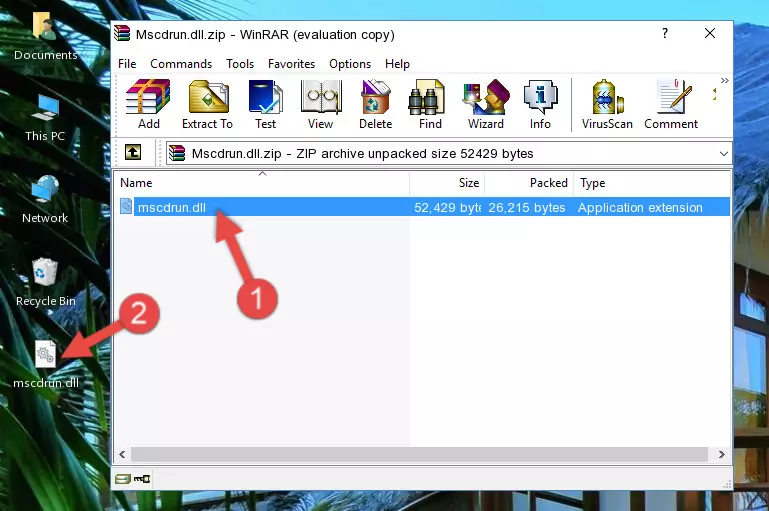The image size is (769, 511).
Task: Click the Application extension type cell
Action: pos(640,207)
